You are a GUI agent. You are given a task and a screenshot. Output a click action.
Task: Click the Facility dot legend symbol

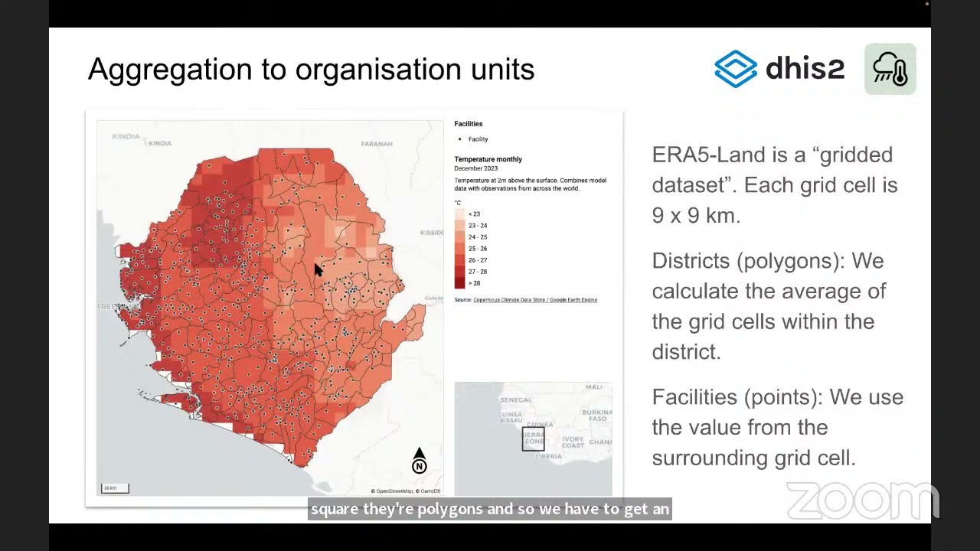[x=459, y=139]
